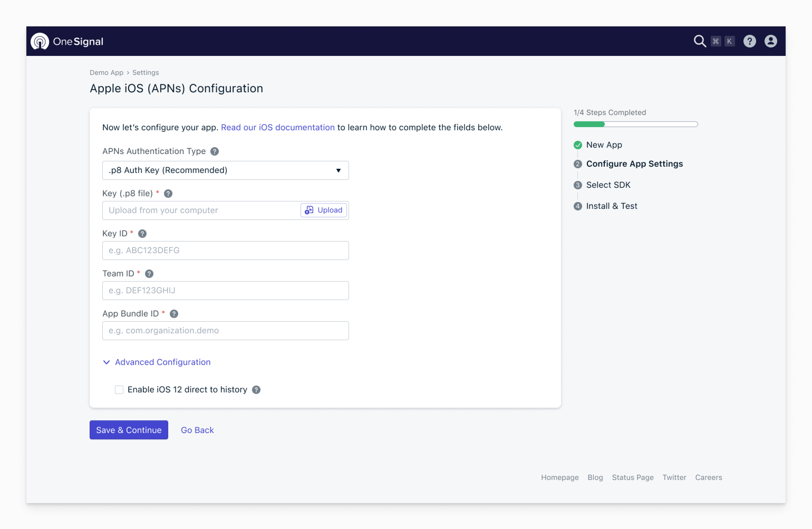Open the iOS documentation link
This screenshot has height=529, width=812.
pos(278,127)
